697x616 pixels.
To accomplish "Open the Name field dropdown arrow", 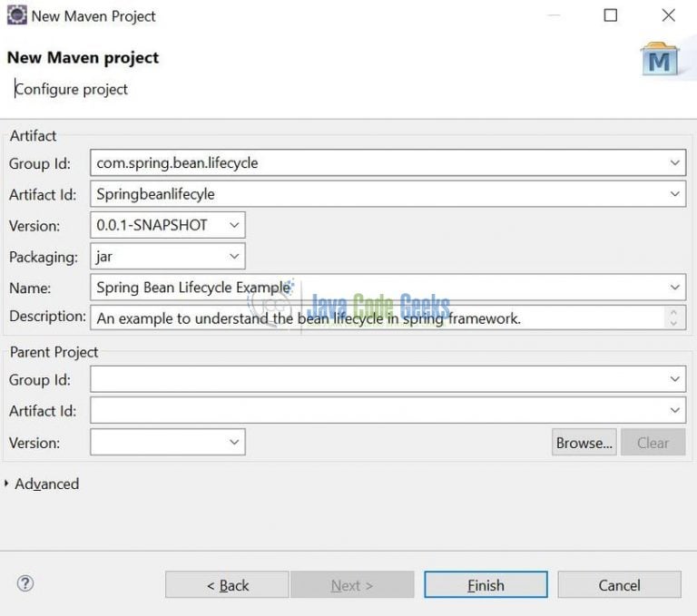I will 675,287.
